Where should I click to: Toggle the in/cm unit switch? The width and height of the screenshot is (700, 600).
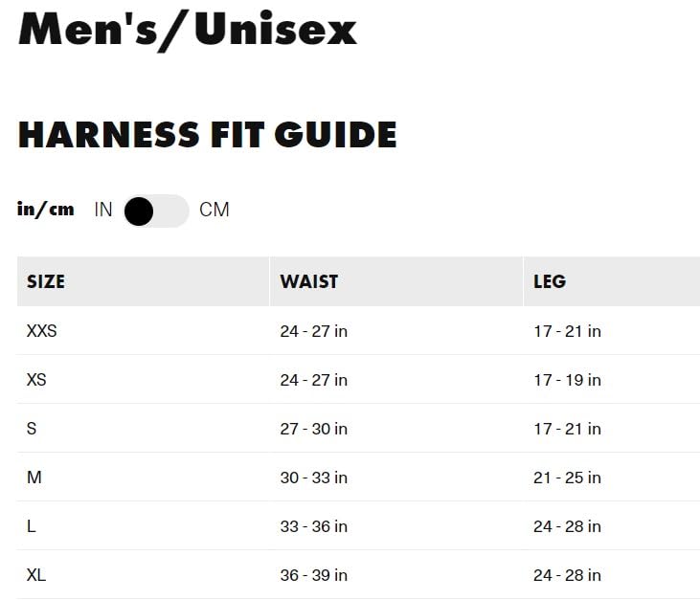pyautogui.click(x=155, y=211)
